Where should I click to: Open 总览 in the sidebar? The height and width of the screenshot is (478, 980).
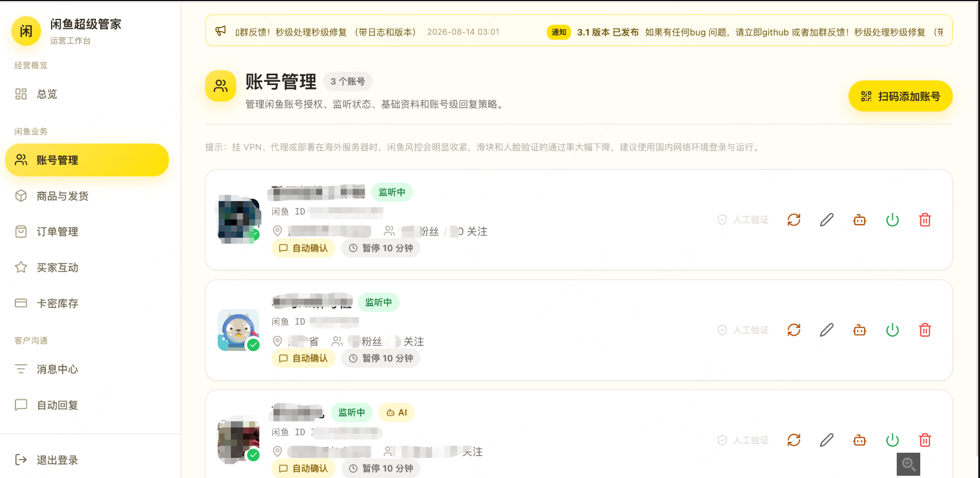pyautogui.click(x=87, y=94)
